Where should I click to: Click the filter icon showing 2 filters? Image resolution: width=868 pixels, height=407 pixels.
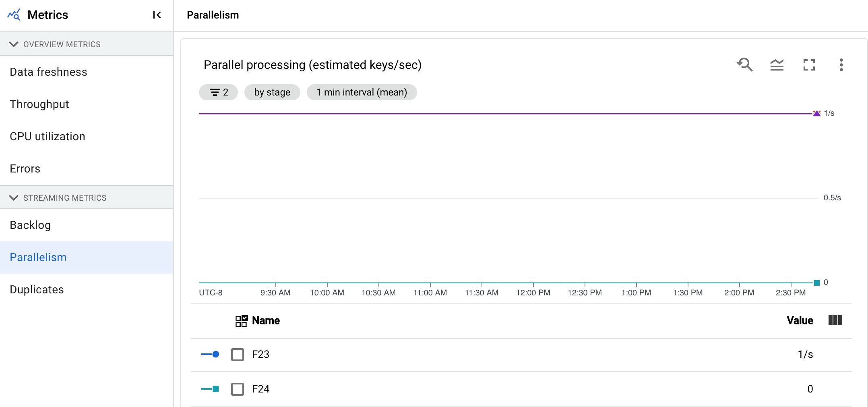pyautogui.click(x=218, y=92)
